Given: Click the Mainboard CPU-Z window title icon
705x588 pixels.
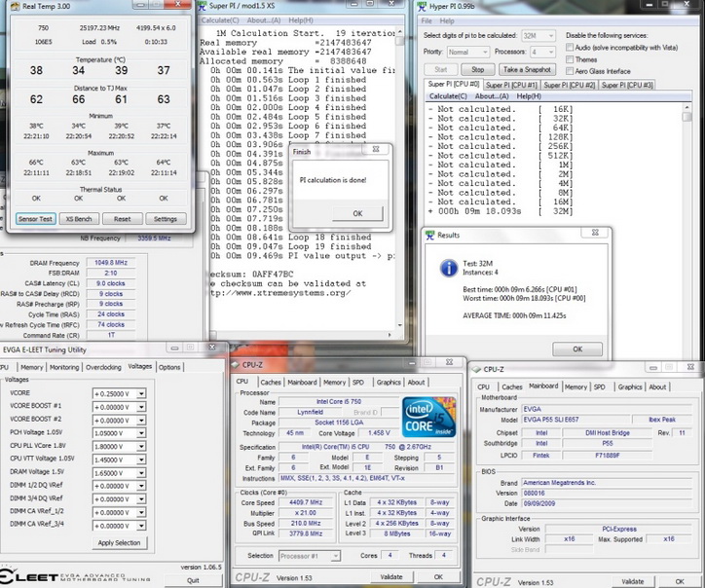Looking at the screenshot, I should pyautogui.click(x=476, y=370).
